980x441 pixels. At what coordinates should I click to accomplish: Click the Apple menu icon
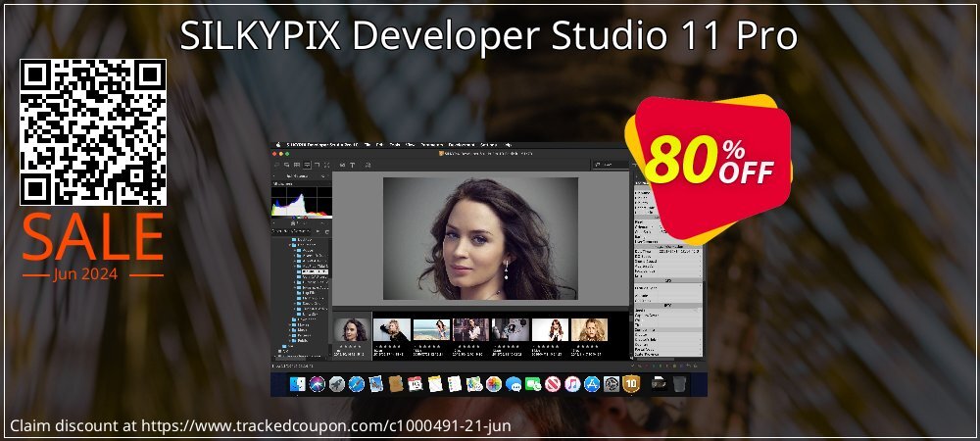point(278,145)
